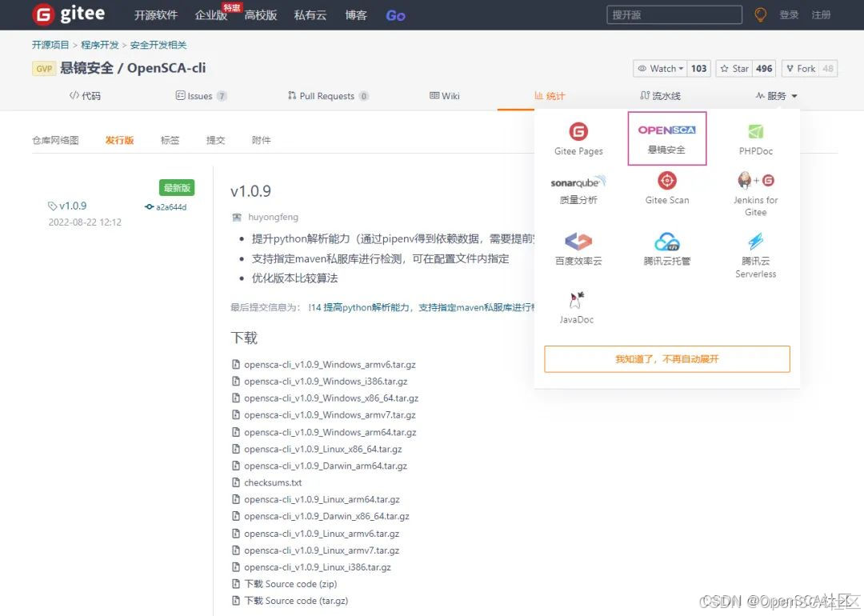Open the 百度效率云 service icon

pyautogui.click(x=578, y=242)
